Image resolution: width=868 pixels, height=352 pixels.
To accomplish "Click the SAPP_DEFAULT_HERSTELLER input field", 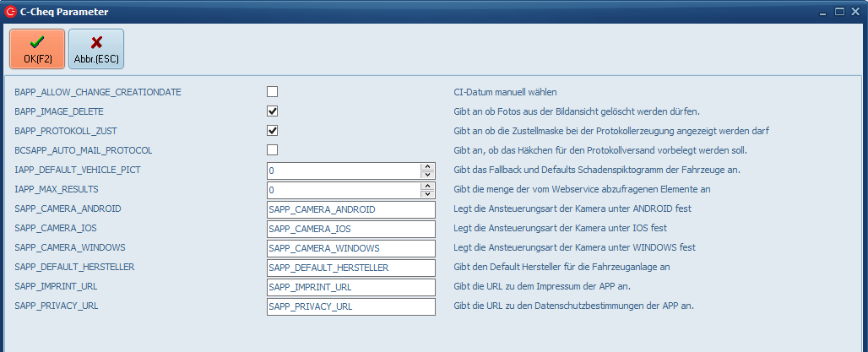I will coord(350,268).
